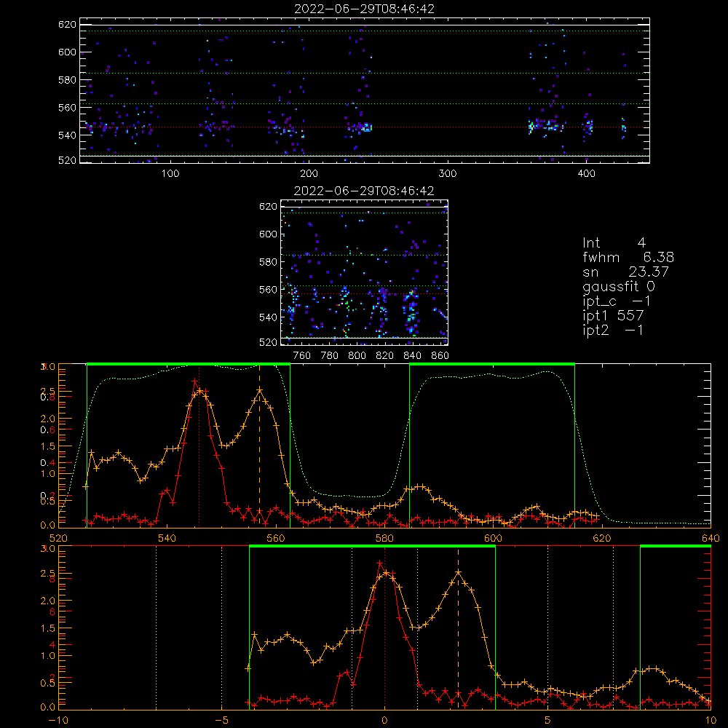Click the 400 tick label on the top image
This screenshot has height=728, width=728.
pyautogui.click(x=586, y=174)
